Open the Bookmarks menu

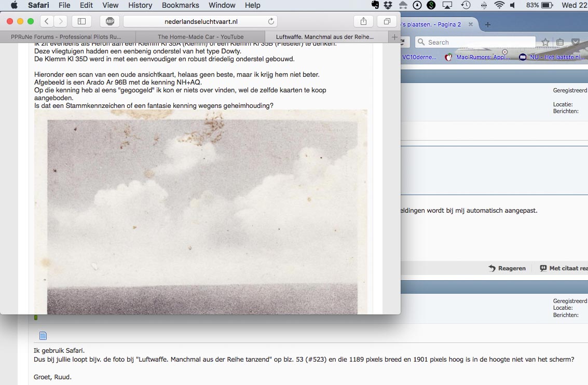click(x=180, y=5)
